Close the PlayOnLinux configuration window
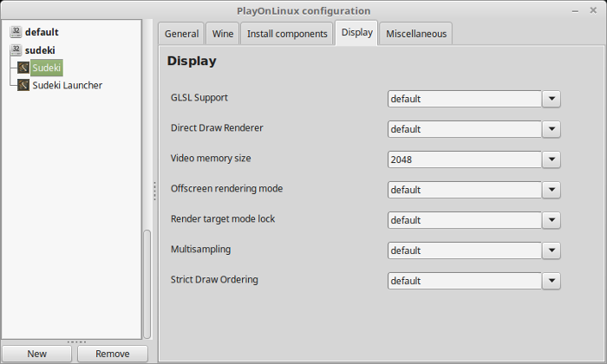Screen dimensions: 607x364 coord(593,10)
